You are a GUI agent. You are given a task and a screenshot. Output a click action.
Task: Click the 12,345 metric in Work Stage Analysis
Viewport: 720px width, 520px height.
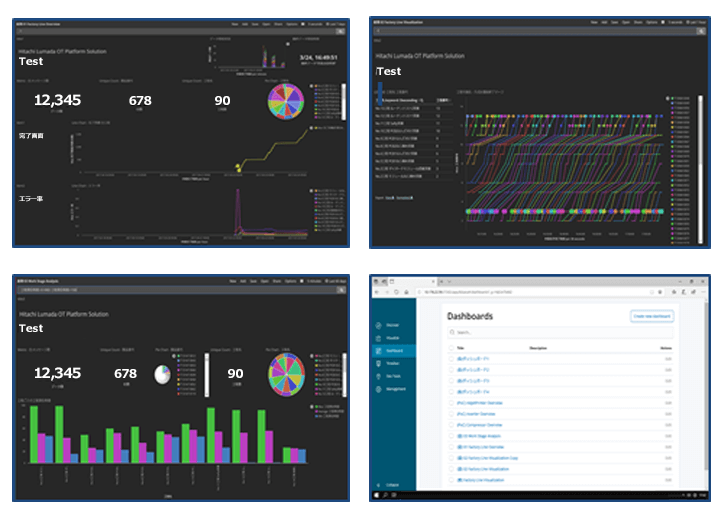57,373
